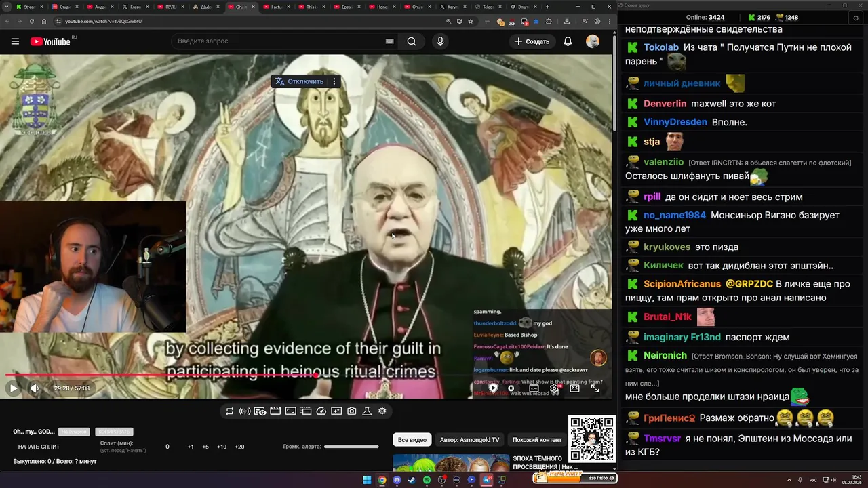This screenshot has height=488, width=868.
Task: Click the expand-frame icon in extension toolbar
Action: coord(290,411)
